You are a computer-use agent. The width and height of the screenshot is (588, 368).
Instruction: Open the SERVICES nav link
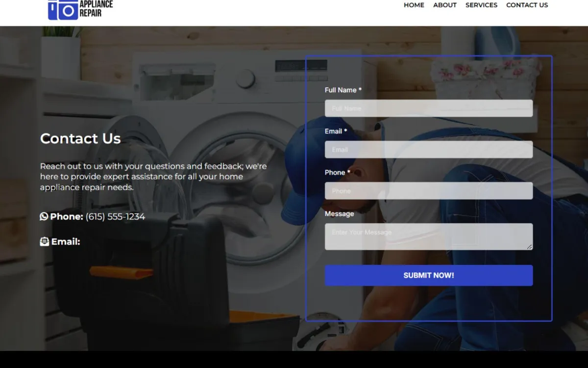point(481,5)
